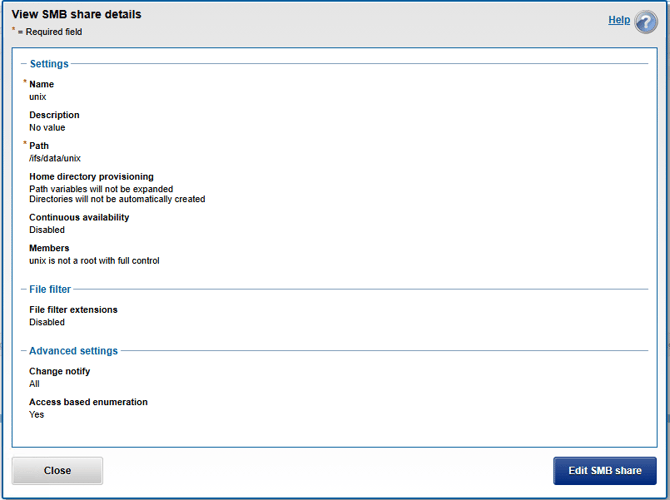Click the Description field label
The height and width of the screenshot is (500, 670).
[54, 115]
